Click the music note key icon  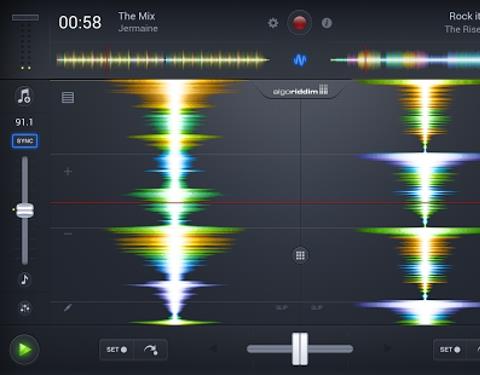[25, 279]
